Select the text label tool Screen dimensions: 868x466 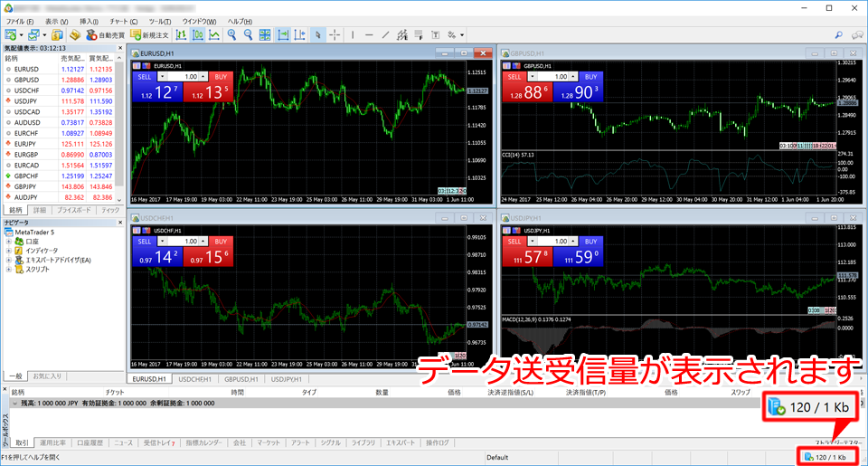pyautogui.click(x=436, y=35)
